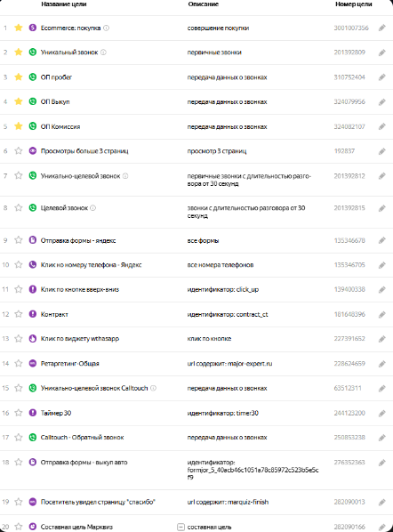This screenshot has height=532, width=393.
Task: Click the Номер цели column header
Action: (x=354, y=4)
